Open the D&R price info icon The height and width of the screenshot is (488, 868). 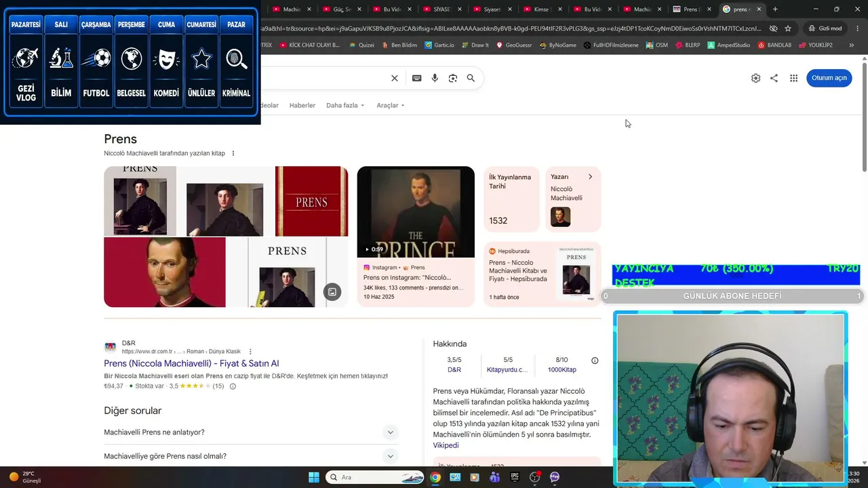point(233,386)
